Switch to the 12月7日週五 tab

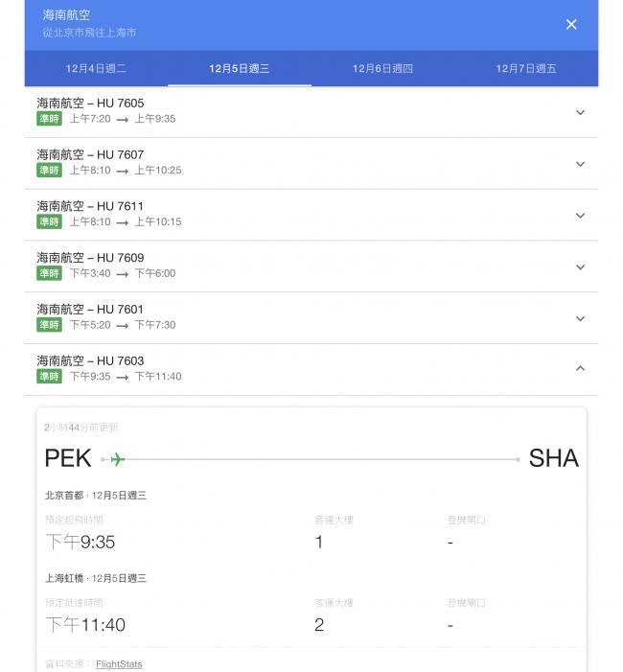526,69
